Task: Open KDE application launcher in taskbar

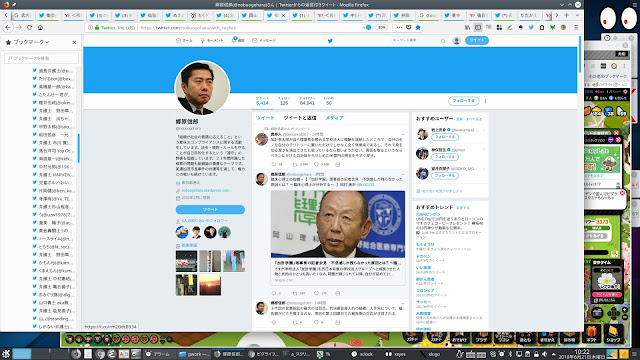Action: pos(6,354)
